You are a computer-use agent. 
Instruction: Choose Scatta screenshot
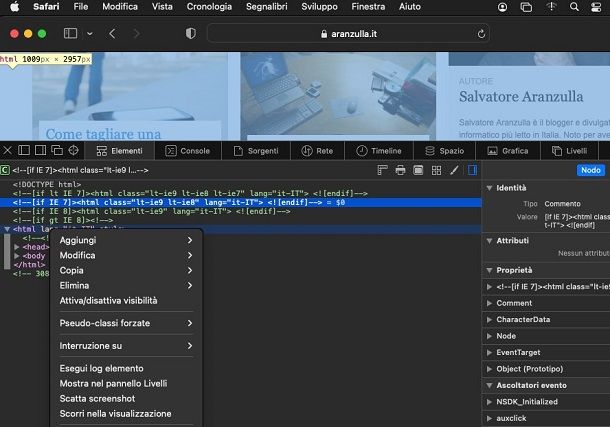click(126, 399)
